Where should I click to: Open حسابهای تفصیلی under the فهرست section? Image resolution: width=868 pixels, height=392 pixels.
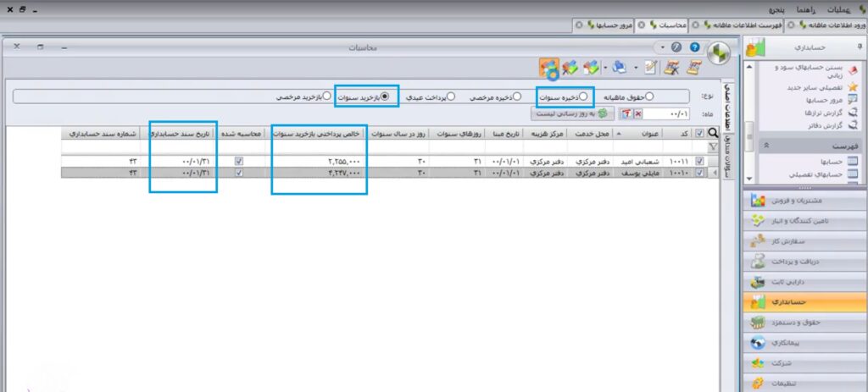coord(824,174)
